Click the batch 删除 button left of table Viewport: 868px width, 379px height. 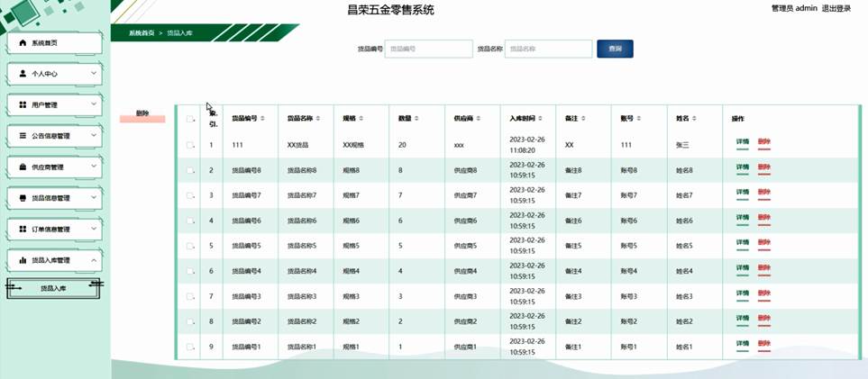coord(142,114)
